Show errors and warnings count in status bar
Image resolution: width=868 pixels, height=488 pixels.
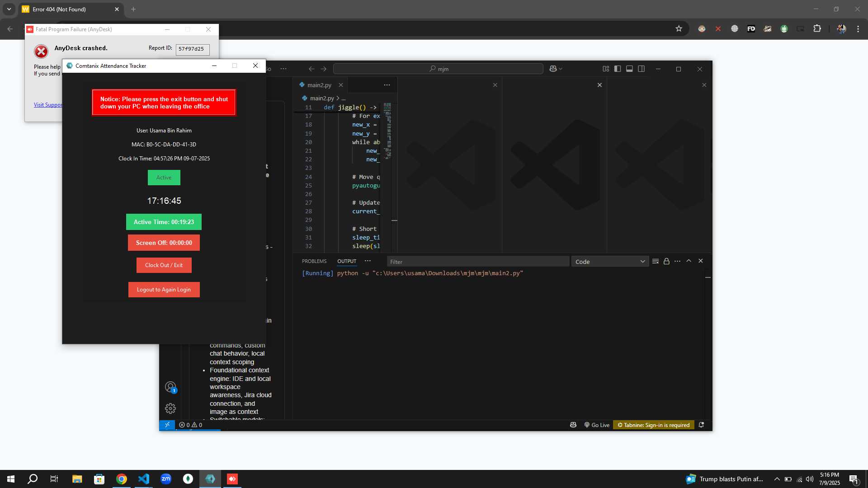[190, 425]
